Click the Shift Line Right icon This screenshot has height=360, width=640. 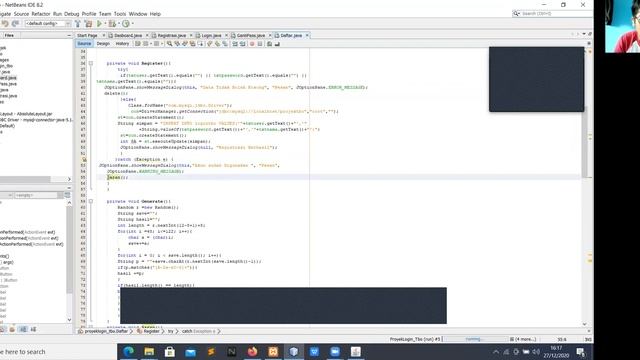pyautogui.click(x=243, y=44)
